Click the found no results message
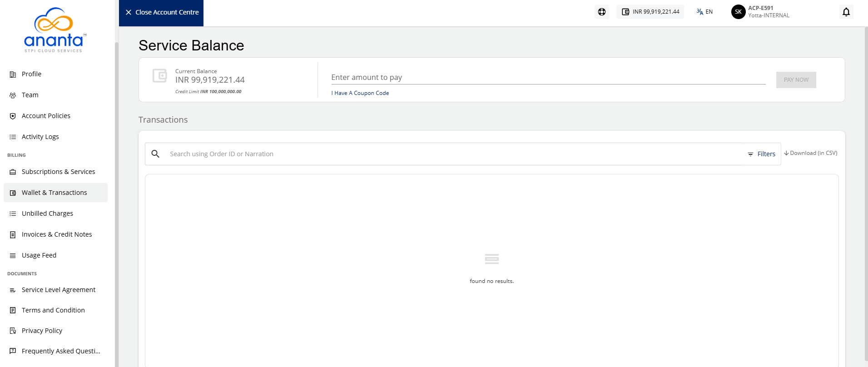This screenshot has width=868, height=367. coord(492,281)
